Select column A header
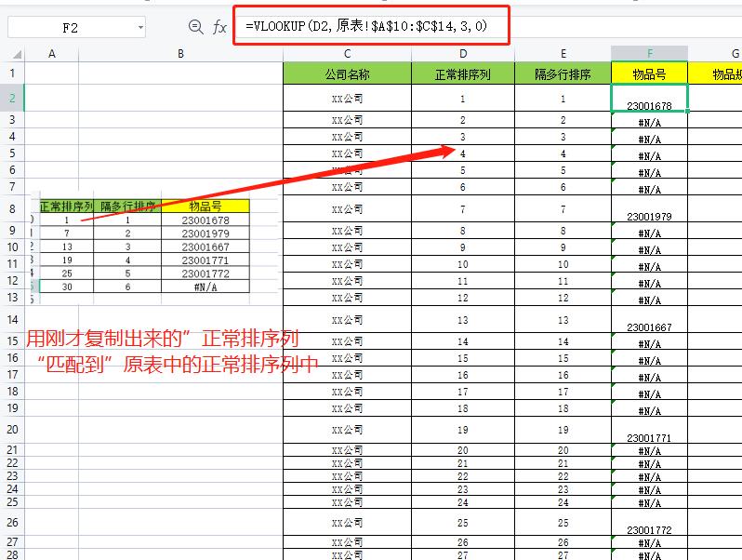The image size is (742, 560). pos(51,54)
